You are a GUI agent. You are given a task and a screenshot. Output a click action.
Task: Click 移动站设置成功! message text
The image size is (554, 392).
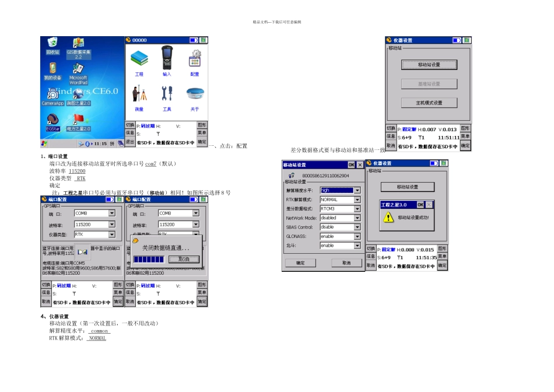pos(413,218)
